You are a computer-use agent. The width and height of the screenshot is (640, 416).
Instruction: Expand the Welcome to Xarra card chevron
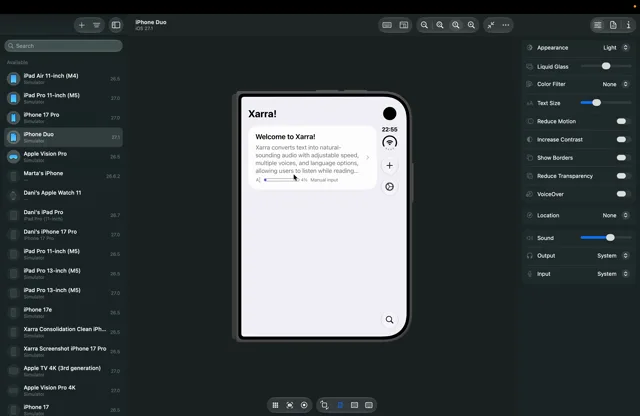point(367,158)
